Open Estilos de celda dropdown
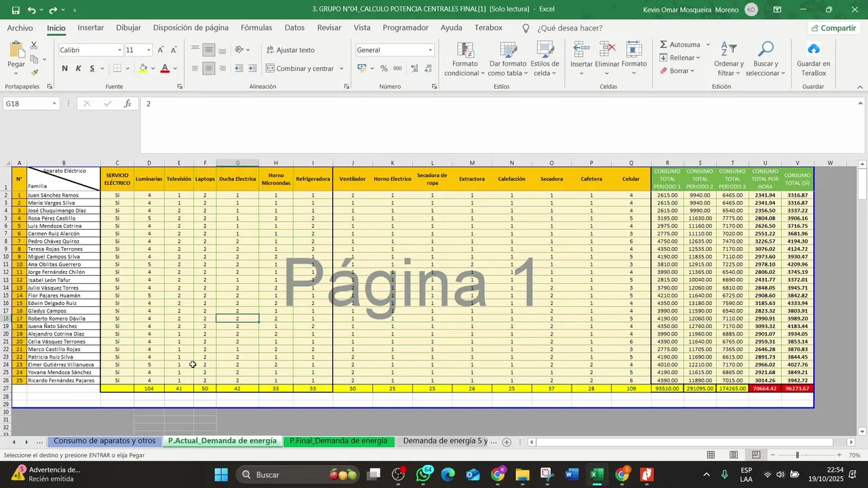 (545, 59)
